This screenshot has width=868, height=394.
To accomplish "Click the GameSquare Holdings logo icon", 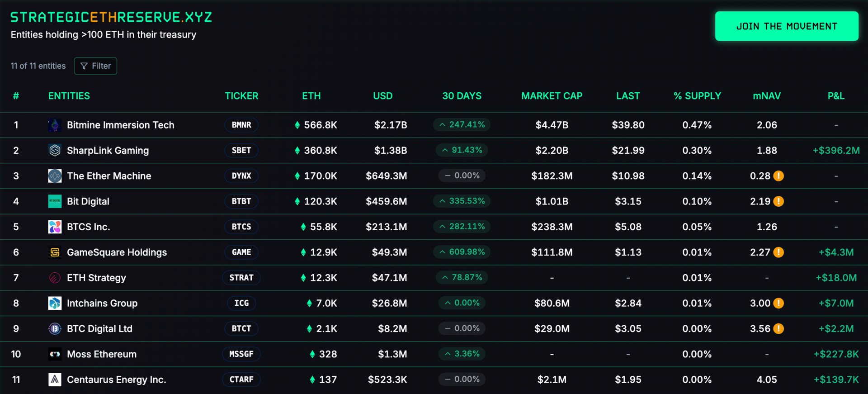I will (x=55, y=252).
